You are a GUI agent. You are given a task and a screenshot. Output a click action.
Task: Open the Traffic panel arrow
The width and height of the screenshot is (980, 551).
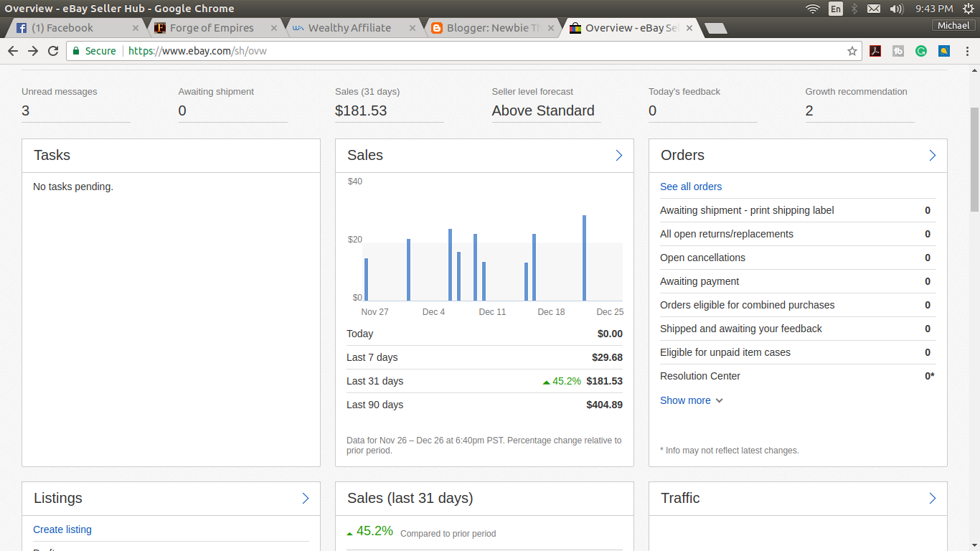[x=933, y=499]
